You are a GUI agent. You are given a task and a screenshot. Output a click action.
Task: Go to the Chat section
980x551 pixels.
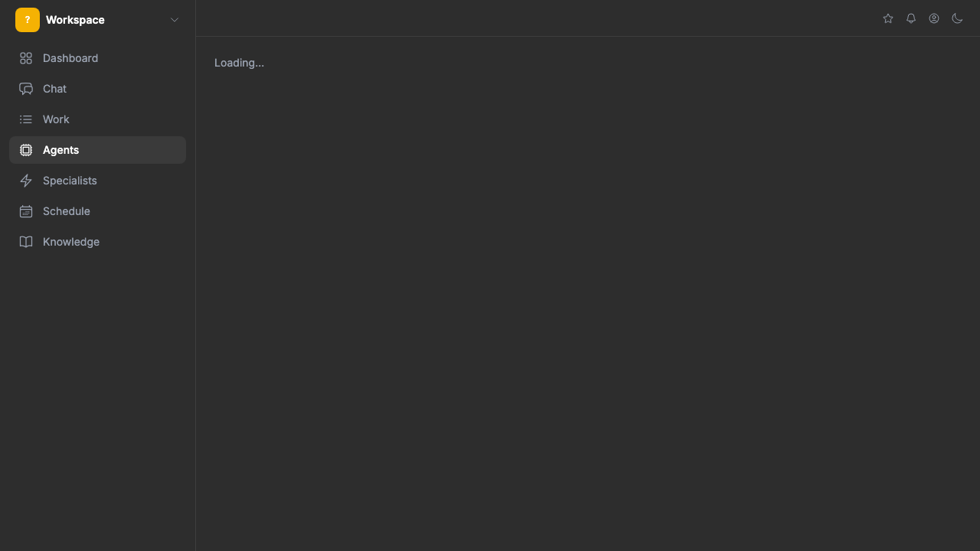coord(97,89)
